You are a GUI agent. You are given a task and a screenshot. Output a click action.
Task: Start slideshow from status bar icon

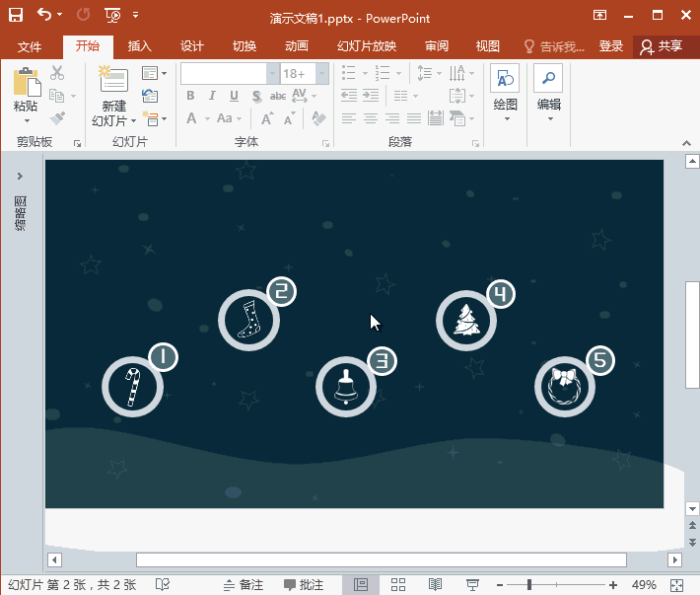[x=472, y=585]
